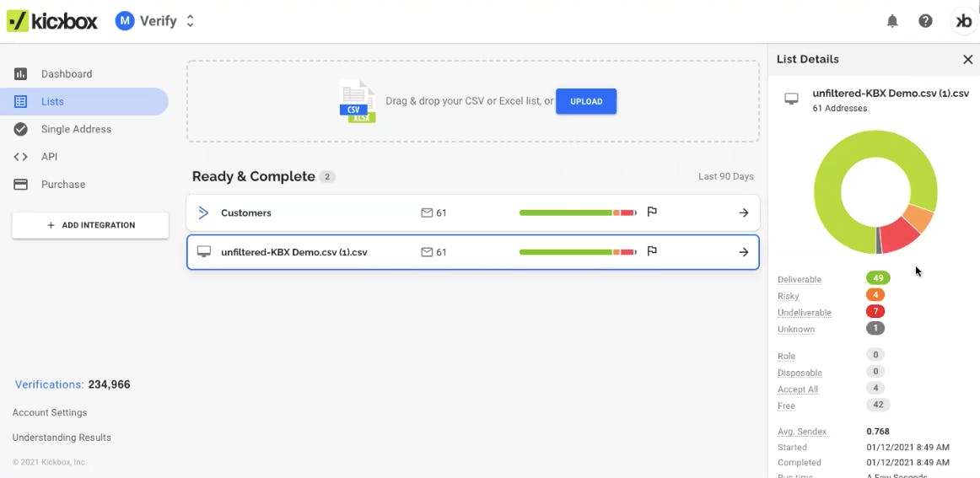This screenshot has width=980, height=478.
Task: Click the Customers integration arrow icon
Action: click(x=203, y=212)
